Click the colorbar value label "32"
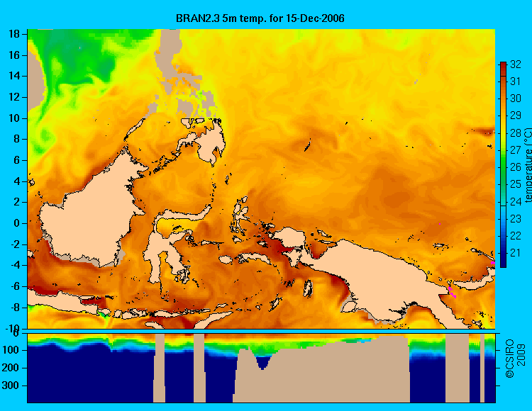 coord(516,64)
